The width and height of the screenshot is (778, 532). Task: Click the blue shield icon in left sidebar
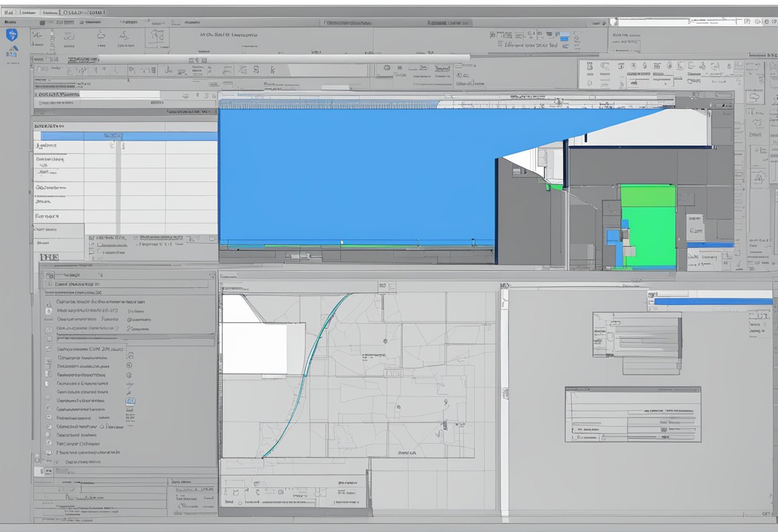point(12,35)
